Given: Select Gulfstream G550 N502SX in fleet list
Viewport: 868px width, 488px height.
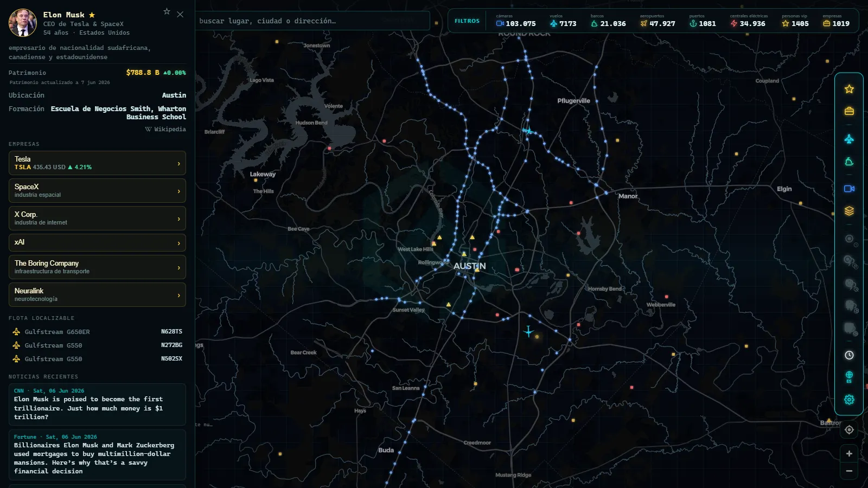Looking at the screenshot, I should (x=97, y=359).
